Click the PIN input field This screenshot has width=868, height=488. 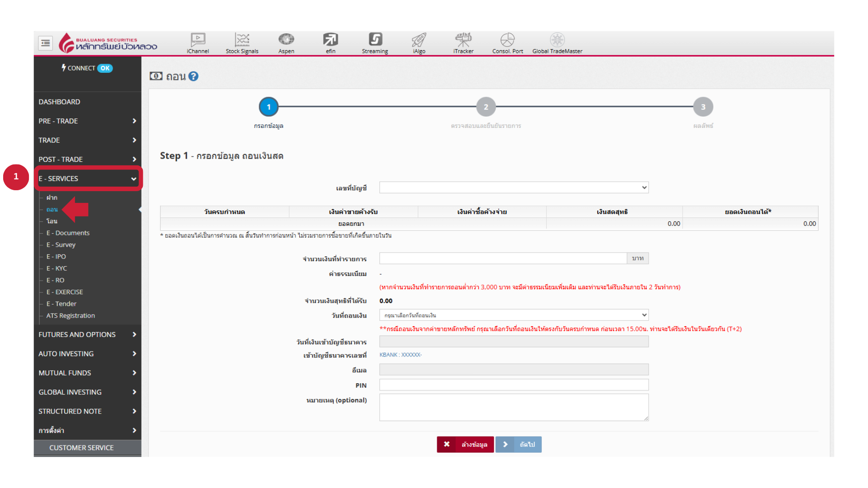(514, 385)
